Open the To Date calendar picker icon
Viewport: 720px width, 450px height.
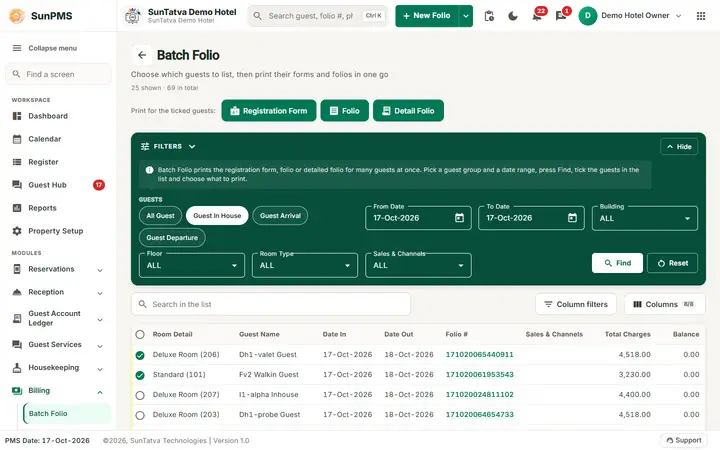click(572, 218)
